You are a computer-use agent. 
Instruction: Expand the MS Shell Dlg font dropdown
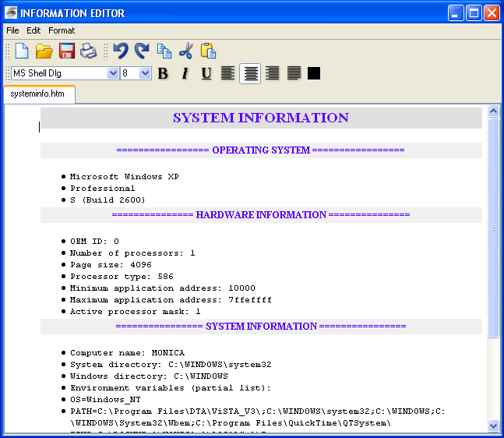pos(113,73)
